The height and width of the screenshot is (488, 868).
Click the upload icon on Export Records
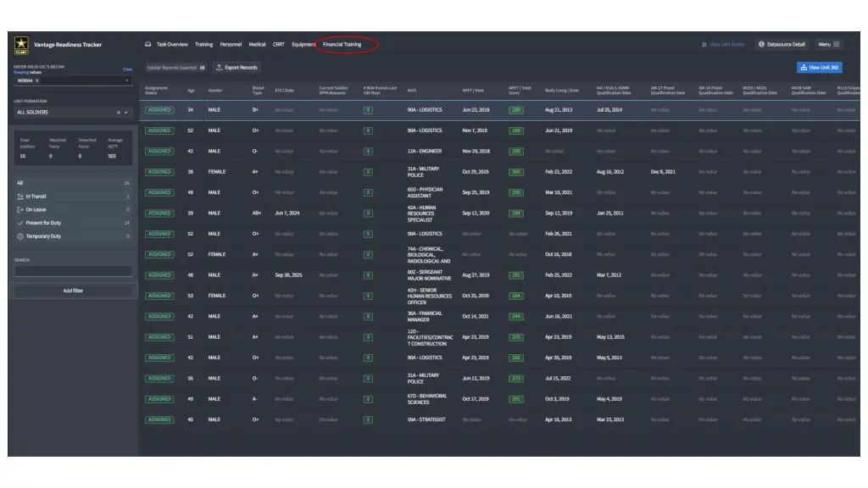[220, 68]
